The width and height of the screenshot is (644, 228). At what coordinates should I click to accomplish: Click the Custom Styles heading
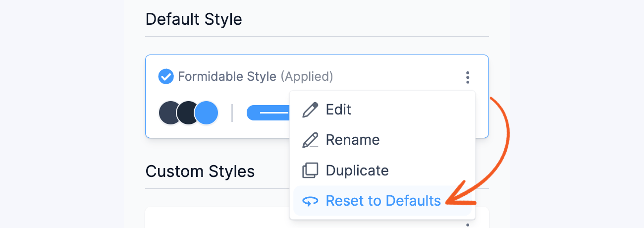pos(200,171)
